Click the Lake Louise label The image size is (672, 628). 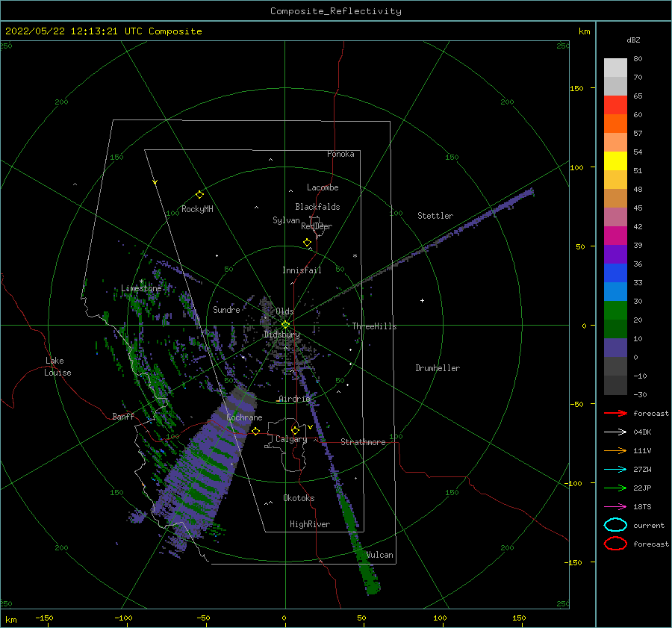click(57, 367)
